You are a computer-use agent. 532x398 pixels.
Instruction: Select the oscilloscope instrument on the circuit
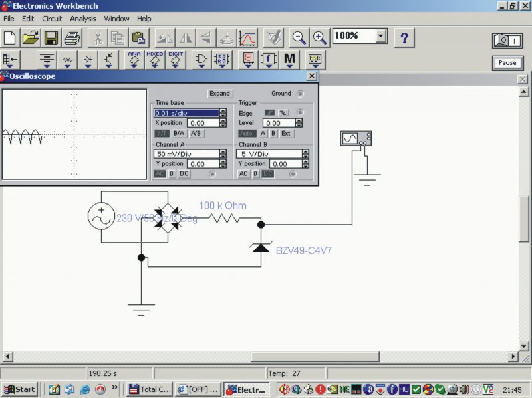pos(356,138)
